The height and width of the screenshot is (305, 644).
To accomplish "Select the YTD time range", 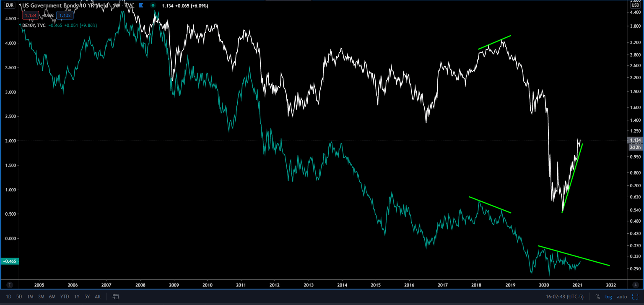I will 64,297.
